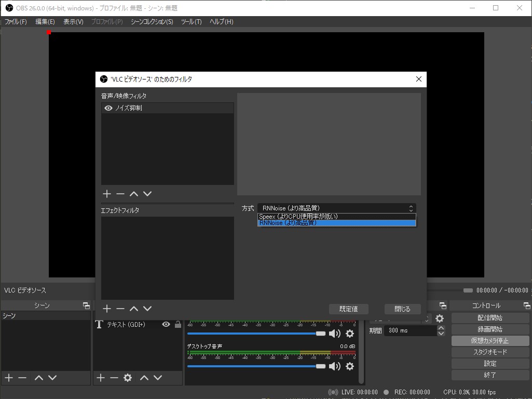532x399 pixels.
Task: Remove the ノイズ抑制 filter using the minus icon
Action: pos(120,193)
